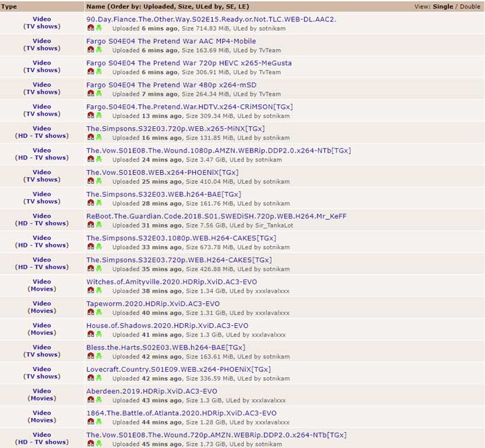Click magnet icon for Fargo 720p HEVC row

(x=91, y=71)
